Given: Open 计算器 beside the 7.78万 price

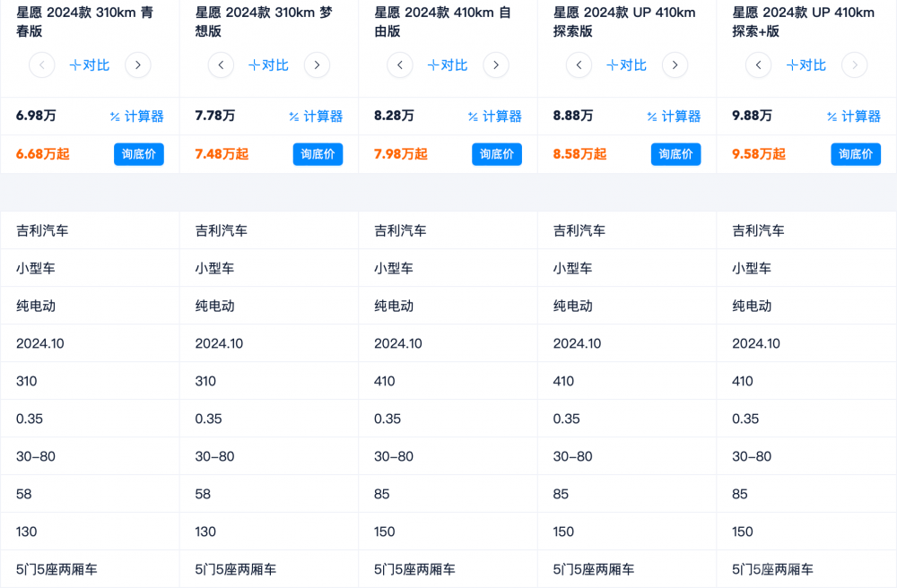Looking at the screenshot, I should point(317,117).
